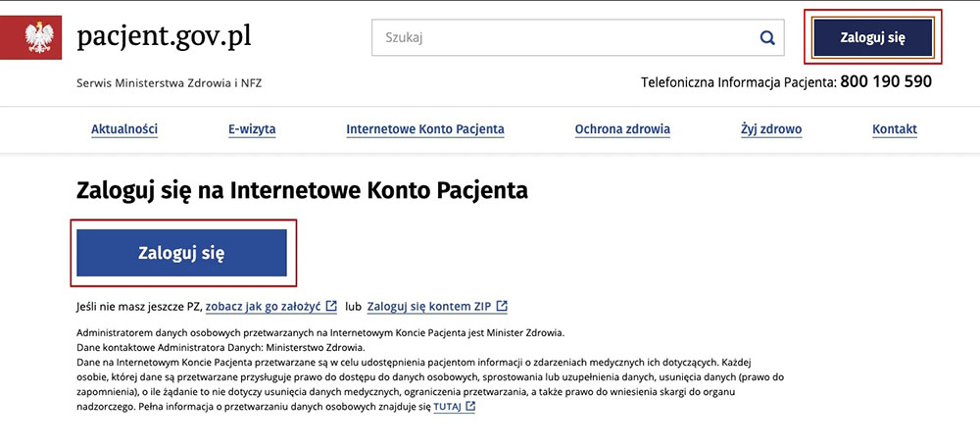Click 'Telefoniczna Informacja Pacjenta:' label
Viewport: 980px width, 446px height.
[x=739, y=82]
